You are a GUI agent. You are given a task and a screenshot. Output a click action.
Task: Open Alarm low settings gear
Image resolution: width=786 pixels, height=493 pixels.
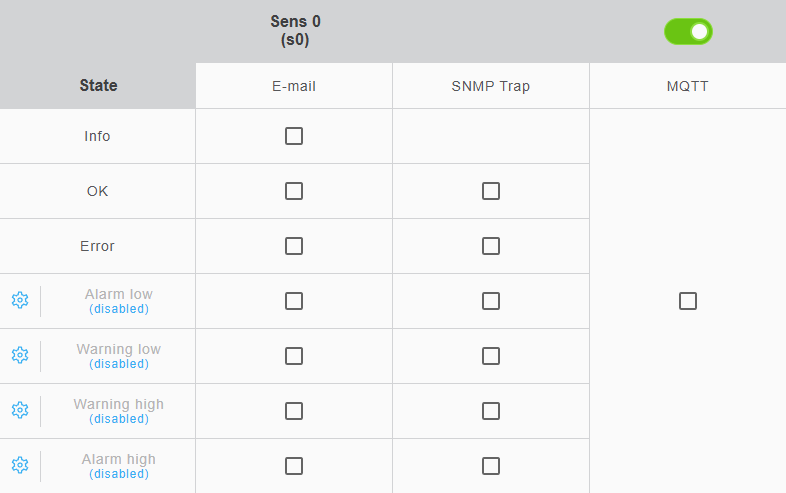(x=20, y=301)
